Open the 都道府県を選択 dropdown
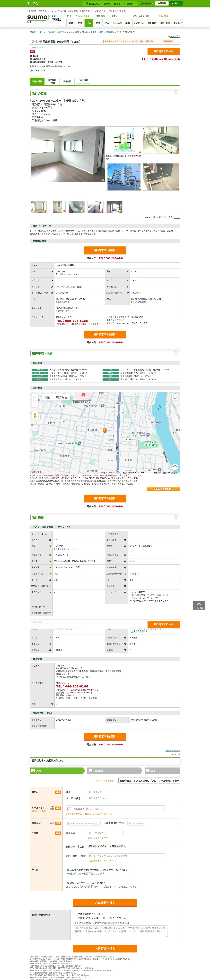The image size is (210, 980). (x=98, y=846)
